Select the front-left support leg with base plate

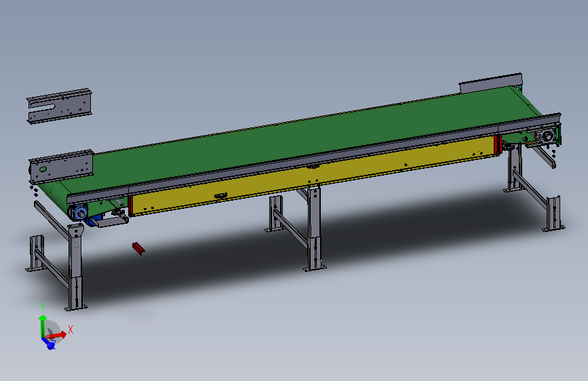click(x=75, y=267)
